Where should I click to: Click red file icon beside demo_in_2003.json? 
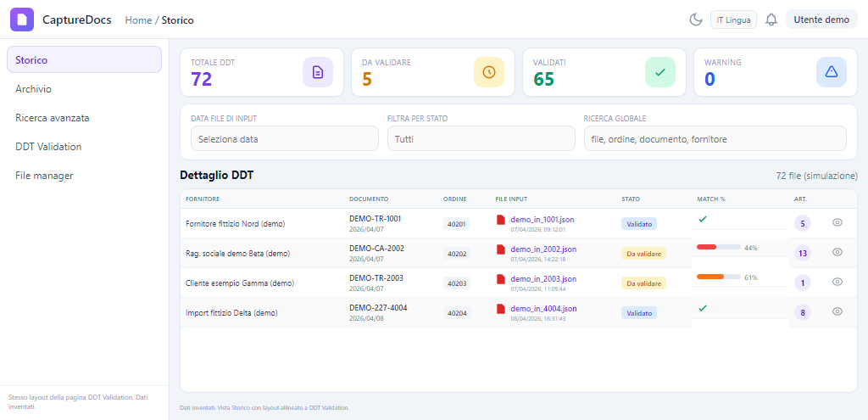tap(501, 279)
